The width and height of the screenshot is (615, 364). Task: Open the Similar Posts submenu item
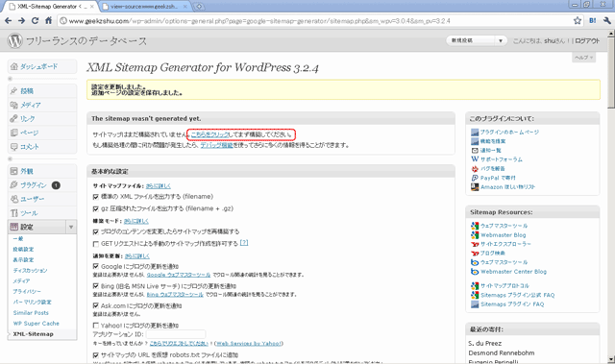[31, 313]
